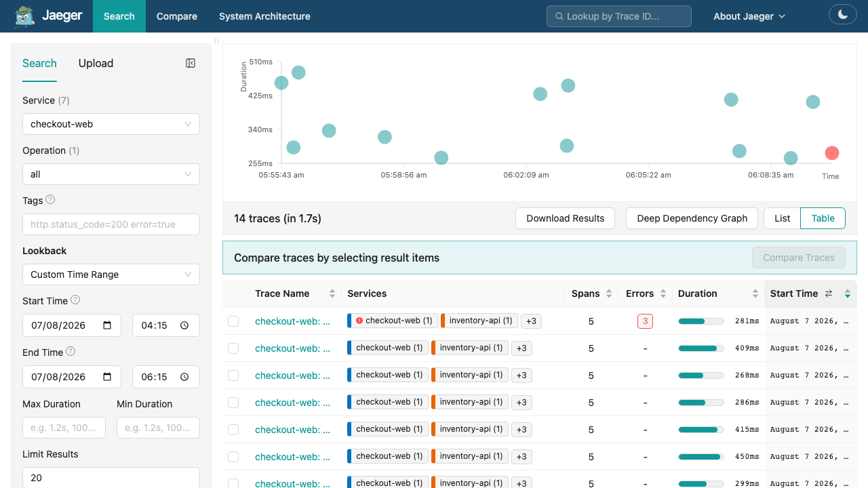The width and height of the screenshot is (868, 488).
Task: Click the help icon beside Start Time label
Action: click(75, 300)
